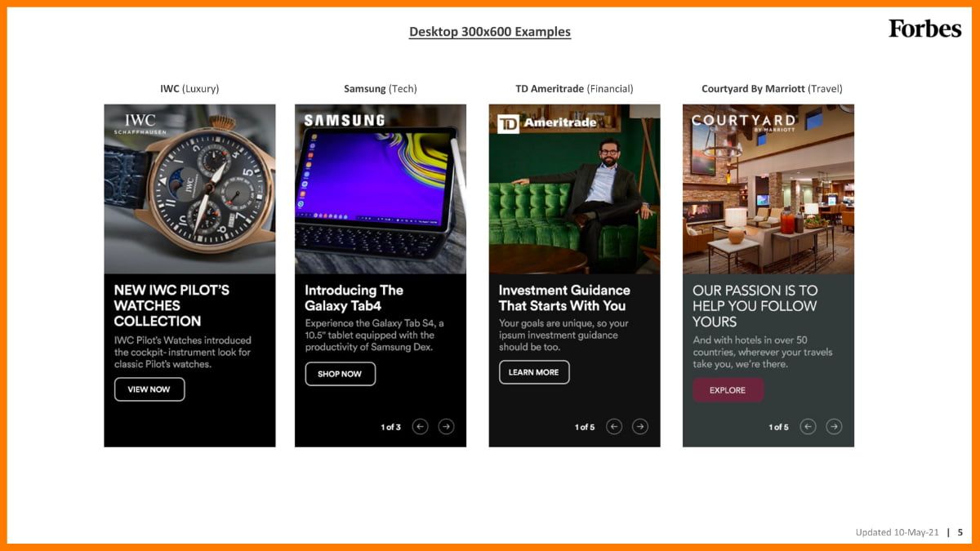Advance the TD Ameritrade carousel with right arrow
The image size is (980, 551).
pos(640,426)
